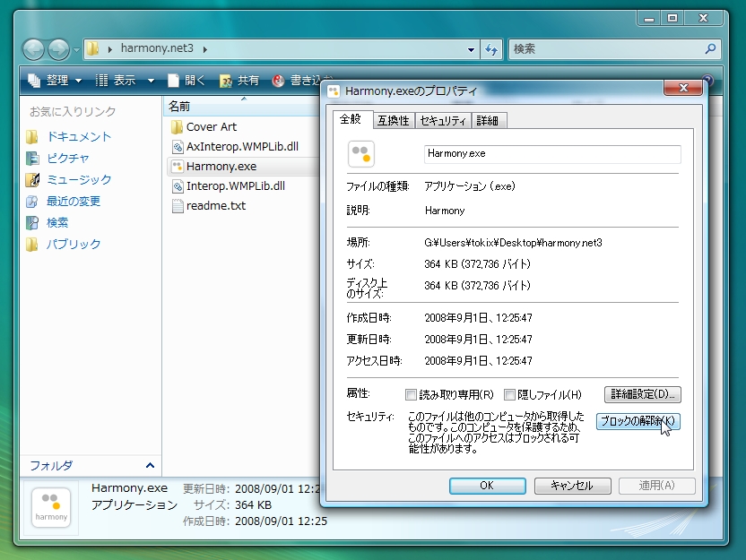Image resolution: width=746 pixels, height=560 pixels.
Task: Toggle 読み取り専用 read-only checkbox
Action: (x=411, y=394)
